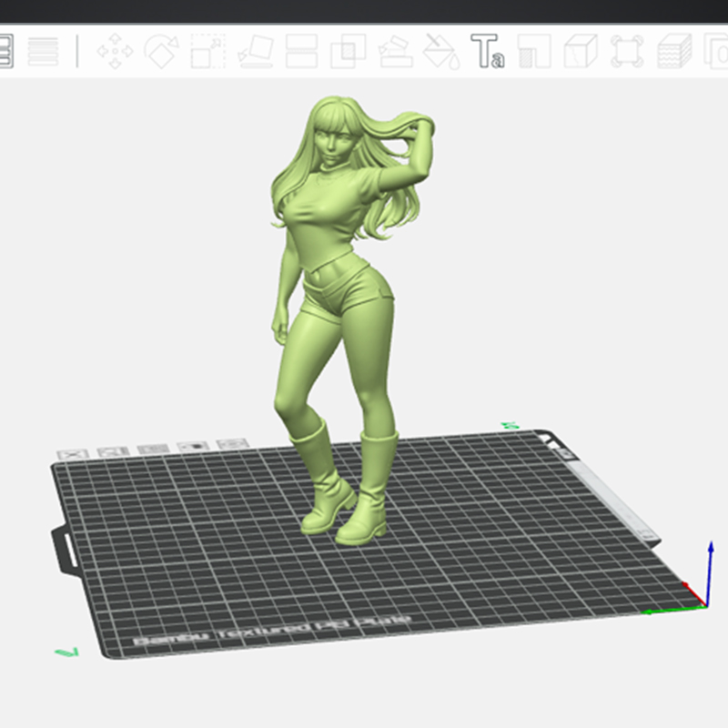
Task: Click the cracked cube tool icon
Action: point(581,51)
